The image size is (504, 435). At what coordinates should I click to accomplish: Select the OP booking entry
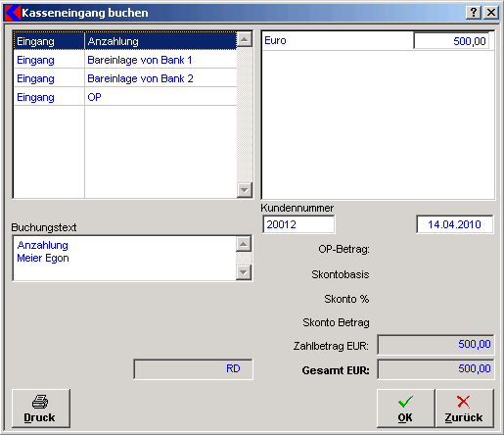click(125, 97)
